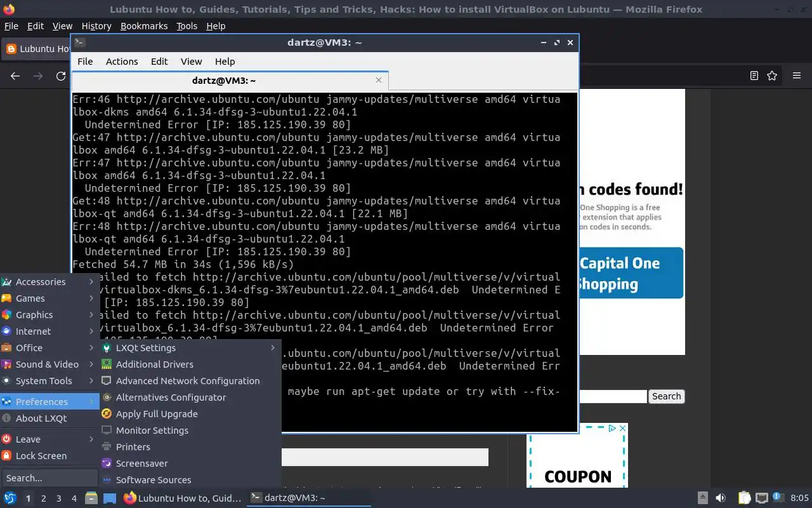Click the Lock Screen padlock icon
Image resolution: width=812 pixels, height=508 pixels.
(6, 455)
